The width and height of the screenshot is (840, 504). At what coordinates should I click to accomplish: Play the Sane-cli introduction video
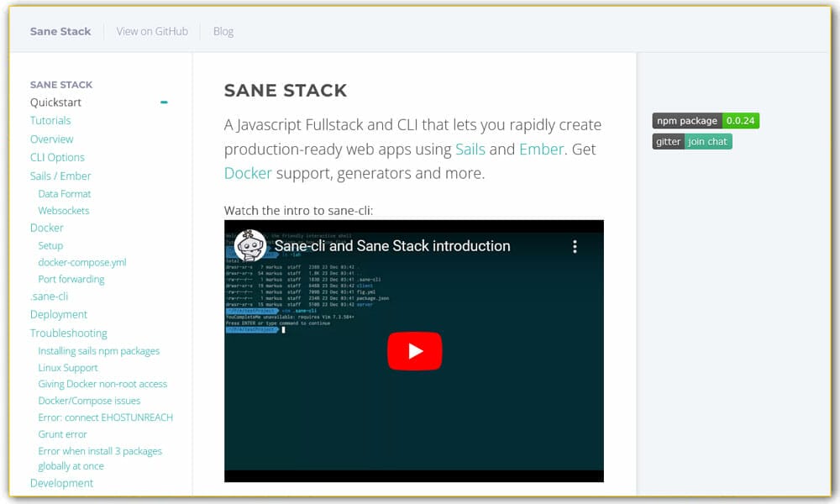413,351
